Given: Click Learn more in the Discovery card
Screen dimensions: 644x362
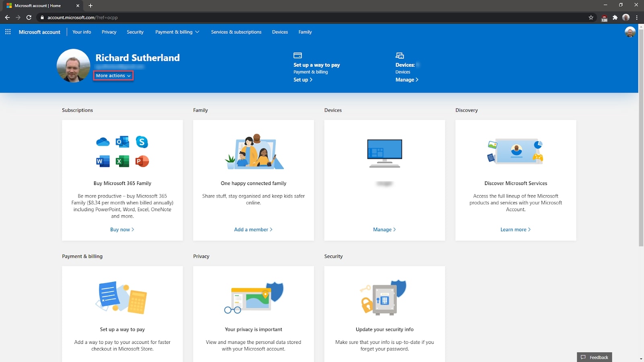Looking at the screenshot, I should pos(516,229).
